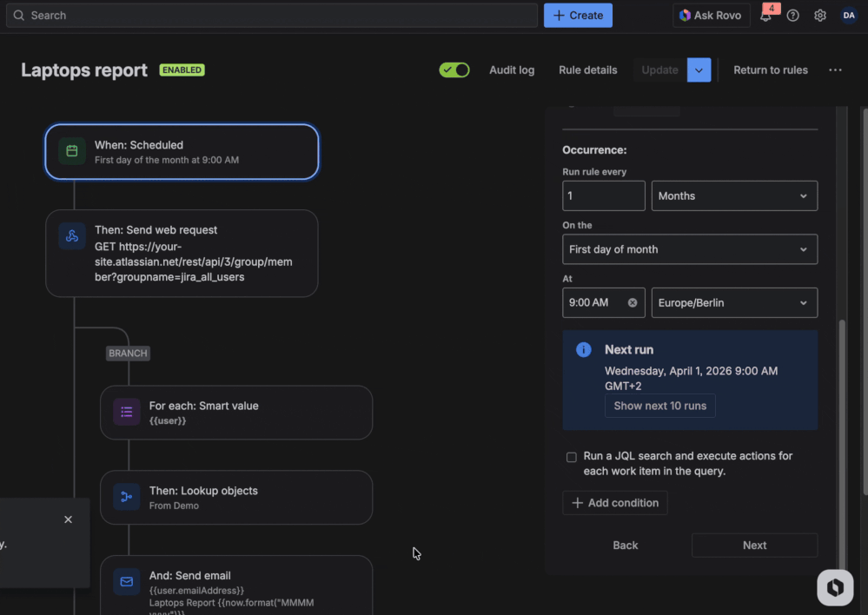Screen dimensions: 868x615
Task: Select the For each: Smart value card
Action: [x=236, y=413]
